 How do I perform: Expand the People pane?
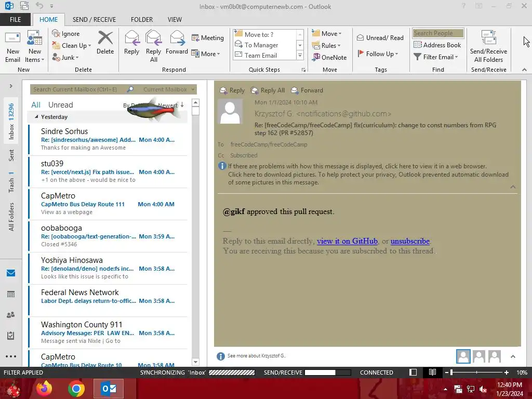(513, 356)
